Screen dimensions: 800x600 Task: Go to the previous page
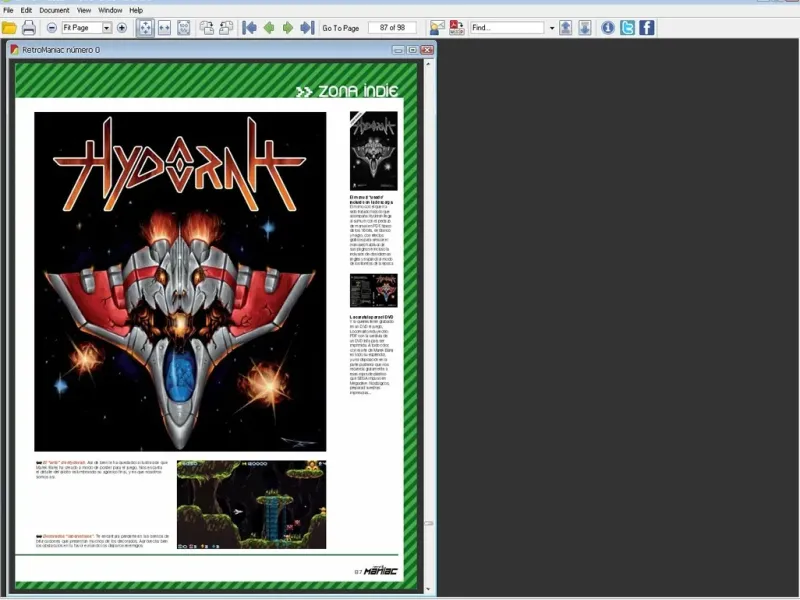click(269, 28)
